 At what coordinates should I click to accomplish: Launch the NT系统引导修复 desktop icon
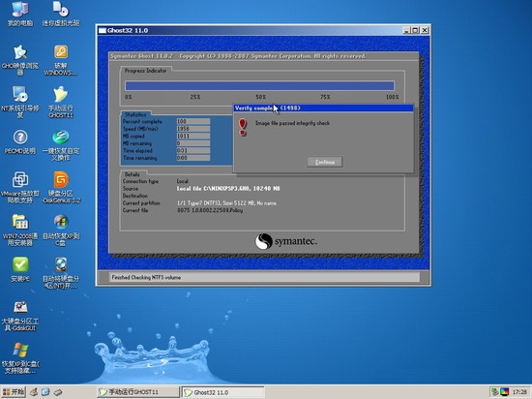(x=20, y=103)
